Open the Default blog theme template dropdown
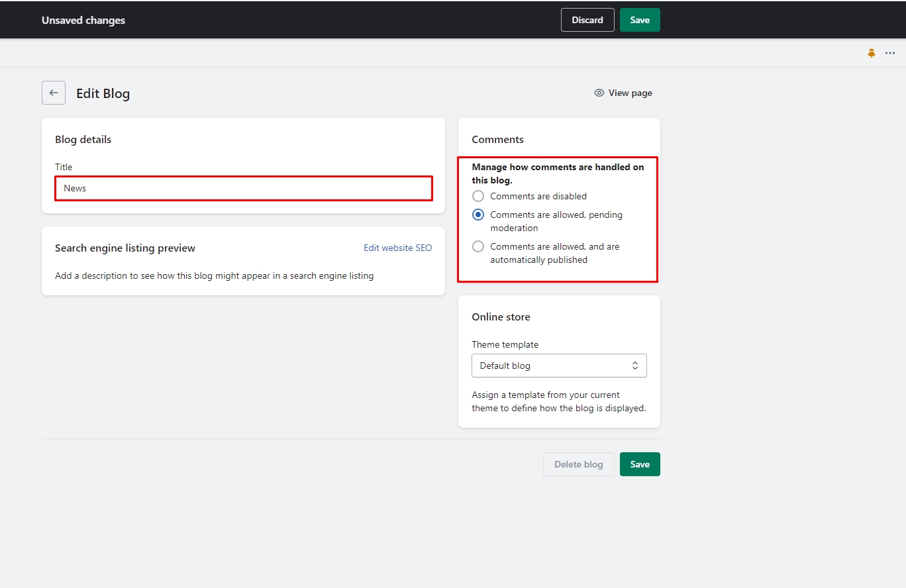This screenshot has height=588, width=906. coord(558,366)
